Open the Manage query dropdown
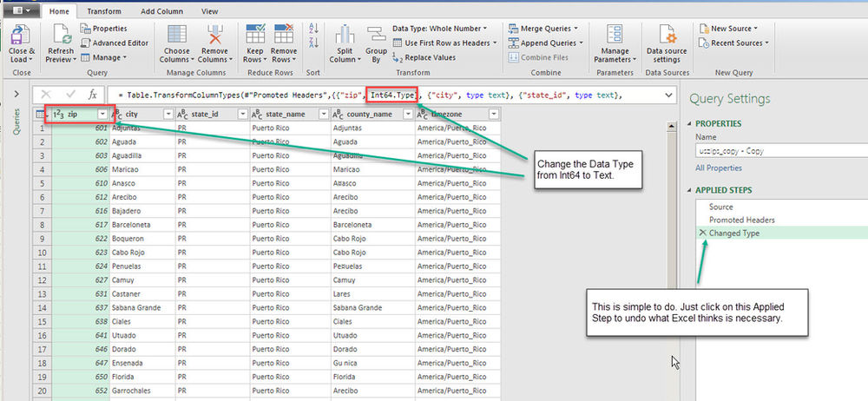The width and height of the screenshot is (868, 401). pyautogui.click(x=103, y=57)
